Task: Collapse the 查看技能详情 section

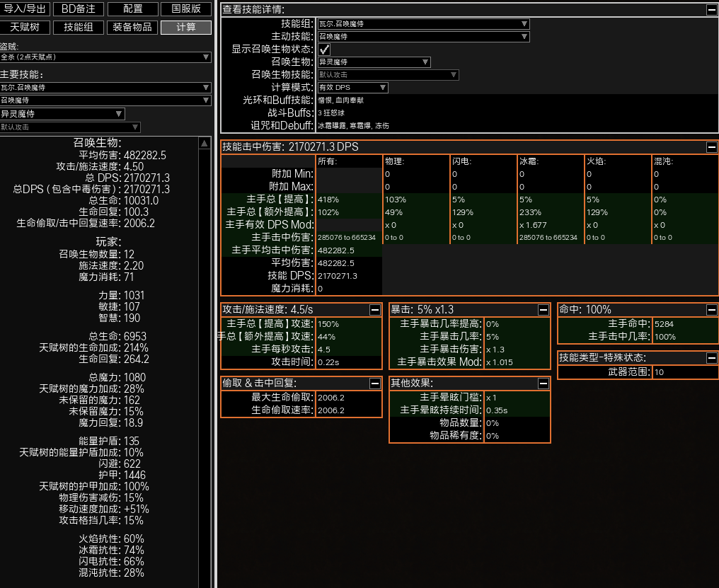Action: tap(711, 10)
